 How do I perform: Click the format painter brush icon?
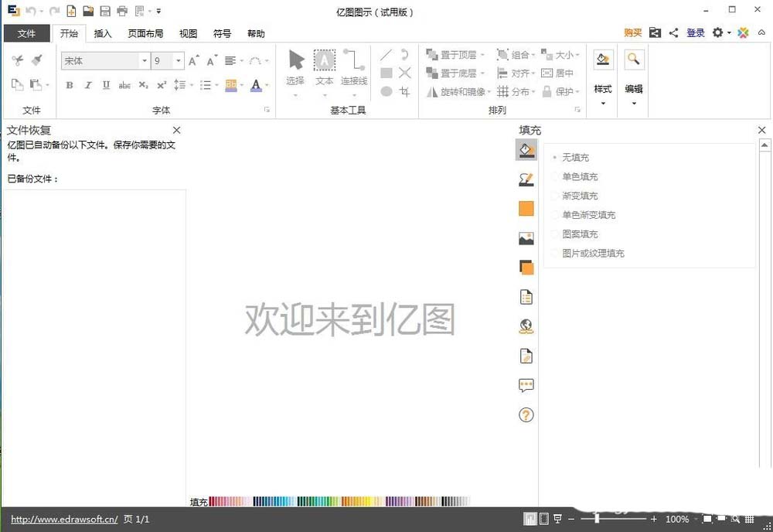click(x=36, y=60)
